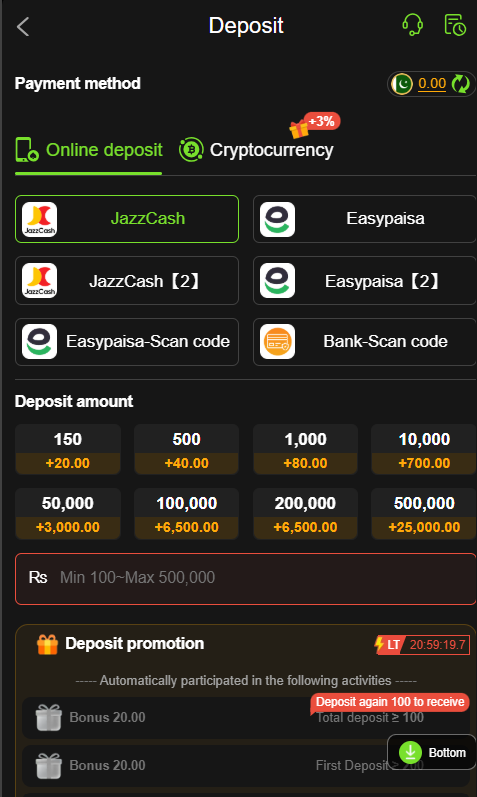This screenshot has width=477, height=797.
Task: Click the 0.00 balance link
Action: point(432,83)
